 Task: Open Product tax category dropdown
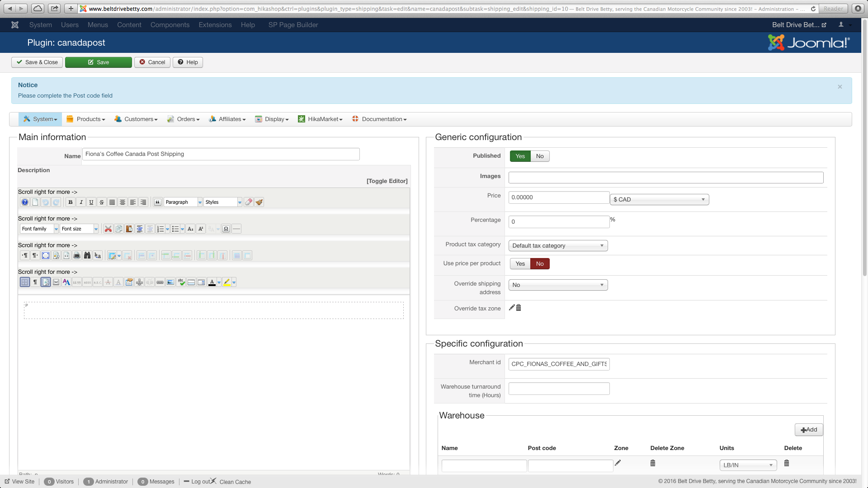(x=558, y=245)
